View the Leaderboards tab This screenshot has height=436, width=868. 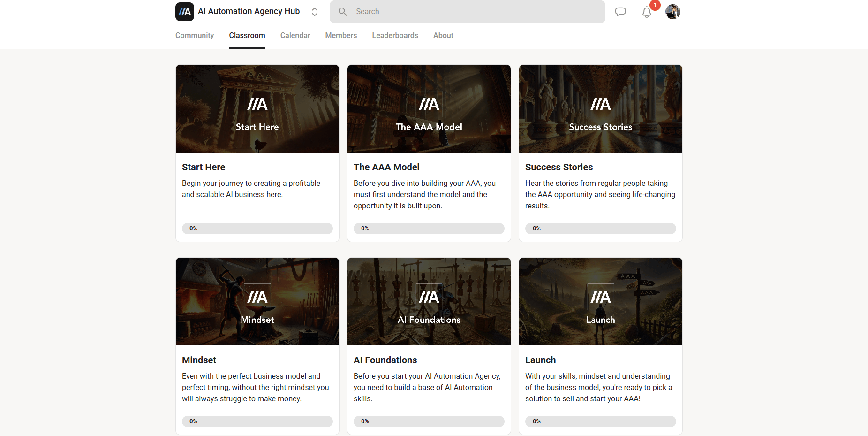tap(395, 36)
